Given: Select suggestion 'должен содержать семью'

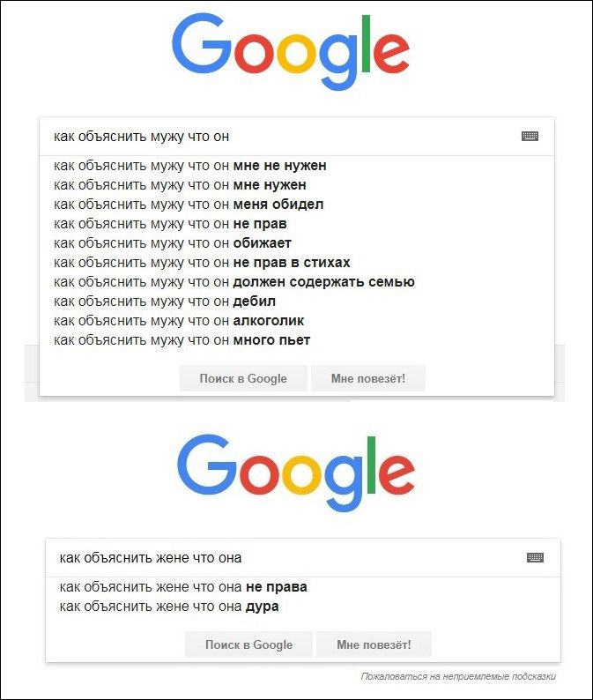Looking at the screenshot, I should (233, 282).
